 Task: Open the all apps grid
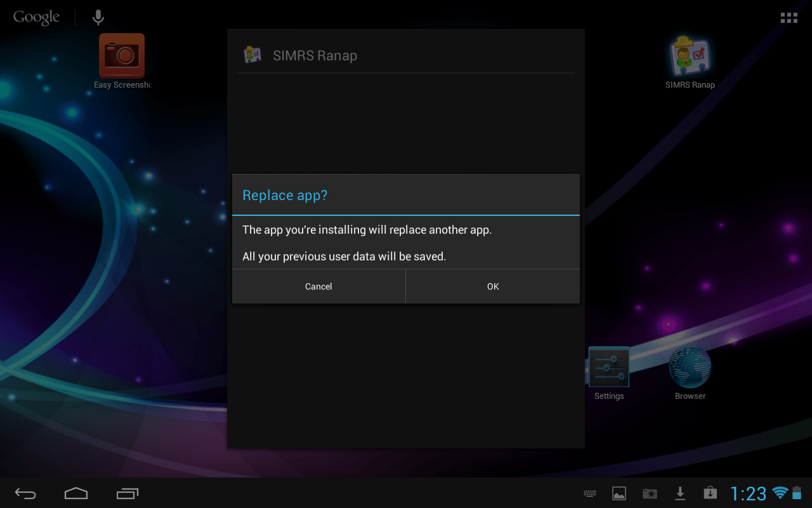(789, 17)
